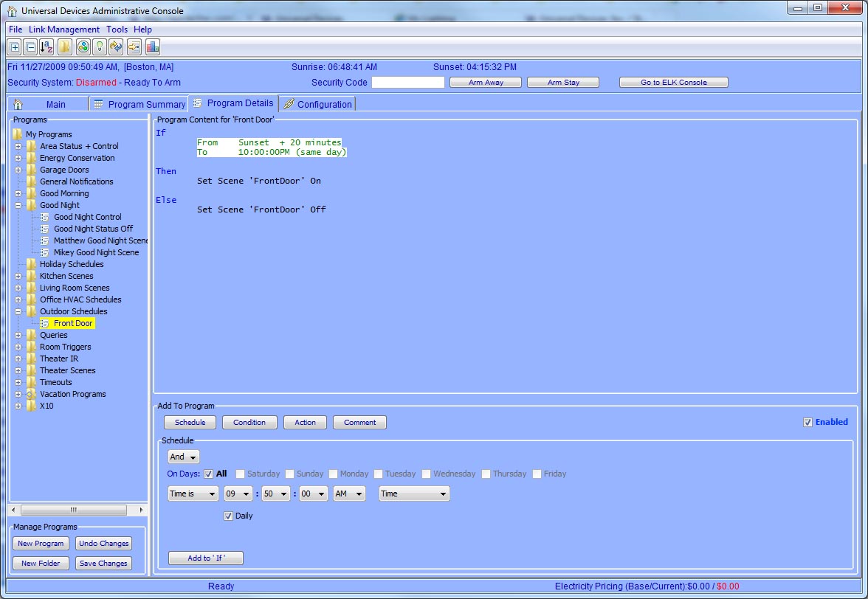This screenshot has height=599, width=868.
Task: Click the Holiday Schedules folder icon
Action: 32,264
